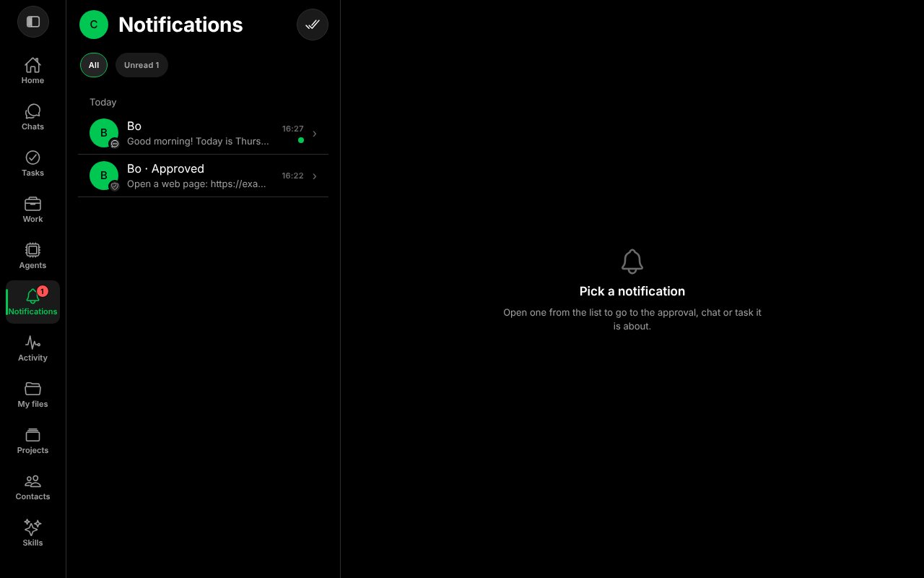This screenshot has width=924, height=578.
Task: Open the Contacts section
Action: pyautogui.click(x=32, y=487)
